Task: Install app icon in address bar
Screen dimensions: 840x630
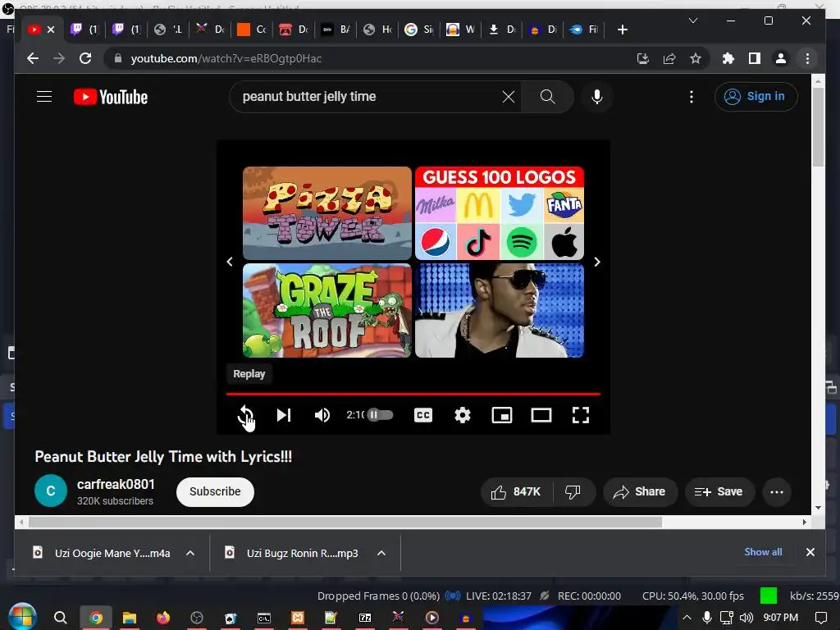Action: click(643, 58)
